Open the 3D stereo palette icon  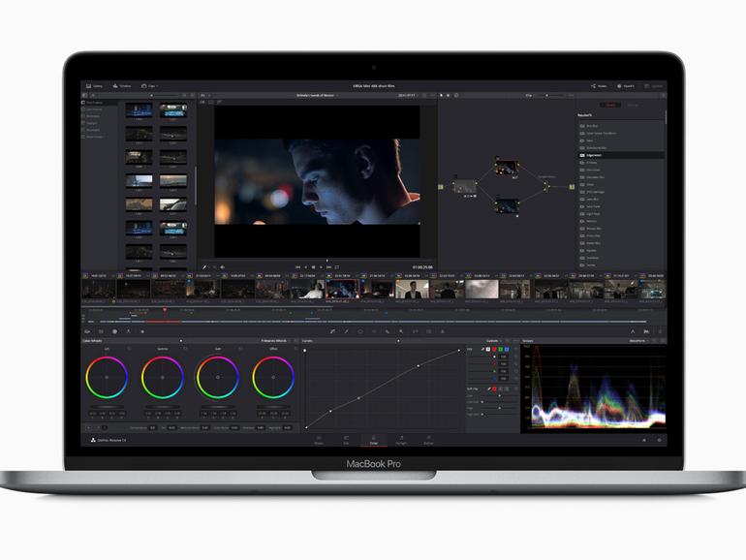tap(428, 331)
